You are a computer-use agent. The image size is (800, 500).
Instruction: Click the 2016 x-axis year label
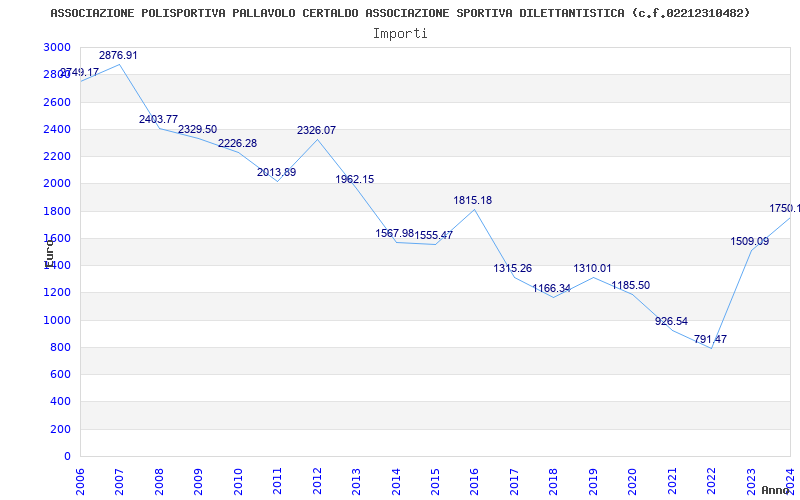pos(474,481)
